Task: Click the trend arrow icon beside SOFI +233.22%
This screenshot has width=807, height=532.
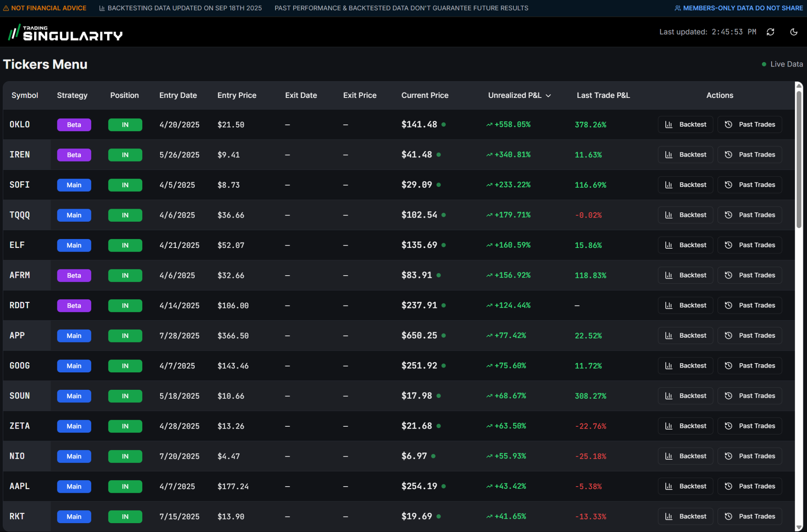Action: [489, 185]
